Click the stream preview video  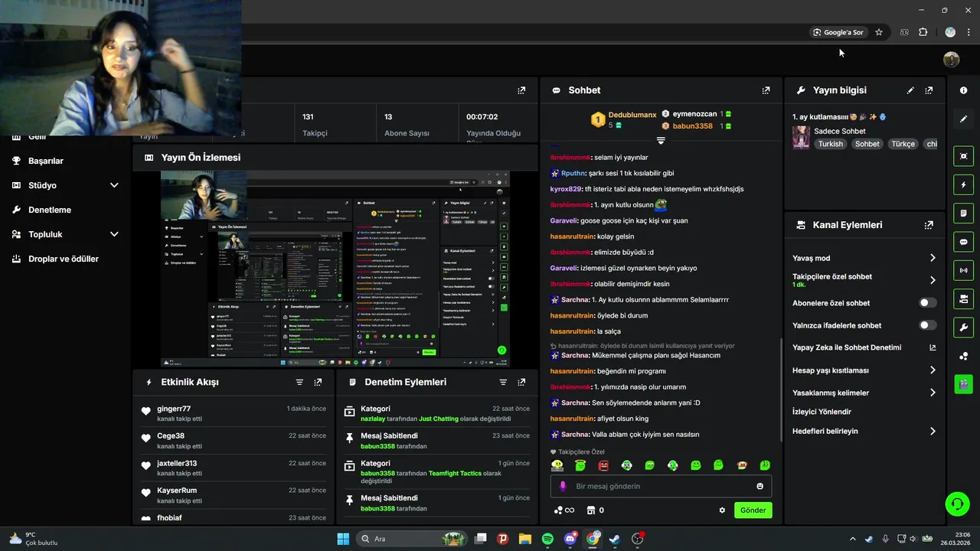(x=335, y=269)
